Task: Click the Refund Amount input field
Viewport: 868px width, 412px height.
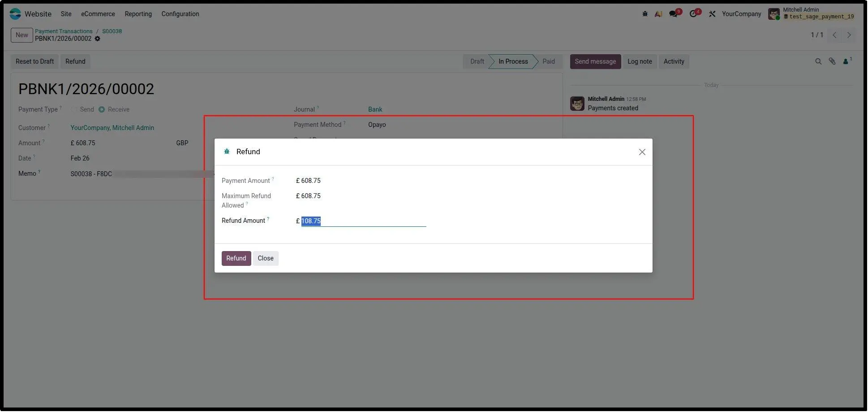Action: point(364,221)
